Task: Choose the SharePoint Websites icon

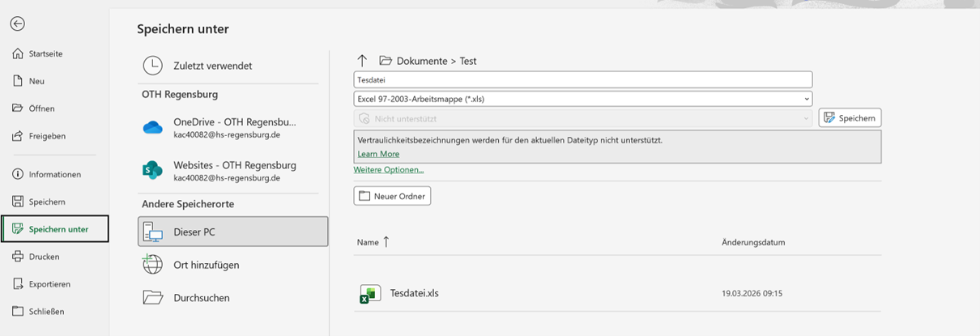Action: pos(153,170)
